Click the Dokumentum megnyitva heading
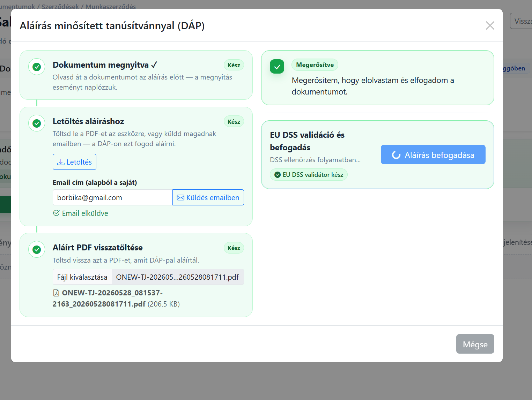Image resolution: width=532 pixels, height=400 pixels. 105,65
